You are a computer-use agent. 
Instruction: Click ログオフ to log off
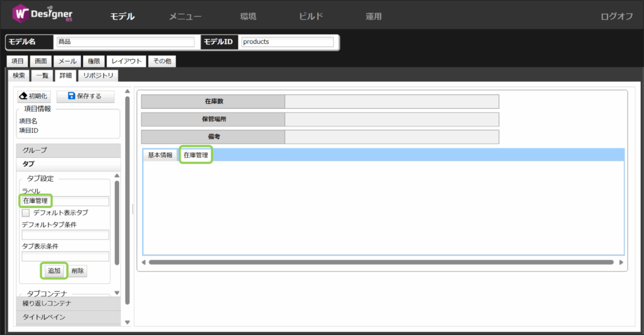pyautogui.click(x=616, y=16)
